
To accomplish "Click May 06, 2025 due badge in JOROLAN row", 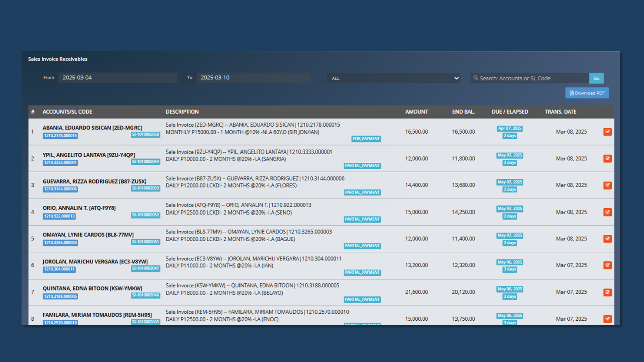I will click(510, 262).
